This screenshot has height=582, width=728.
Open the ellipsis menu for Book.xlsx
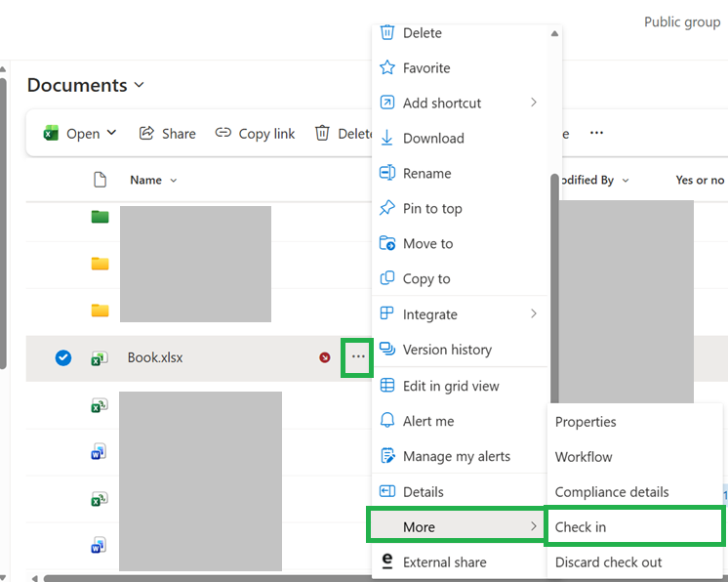point(358,356)
